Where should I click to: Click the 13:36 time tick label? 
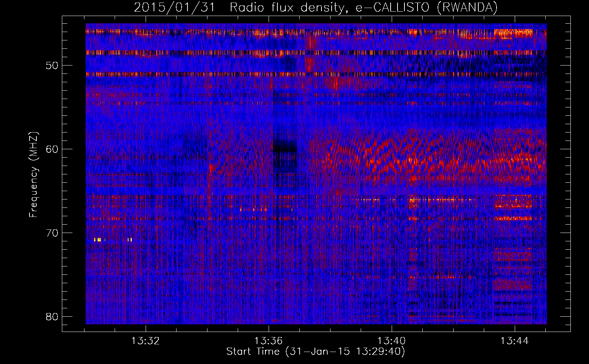click(x=269, y=341)
